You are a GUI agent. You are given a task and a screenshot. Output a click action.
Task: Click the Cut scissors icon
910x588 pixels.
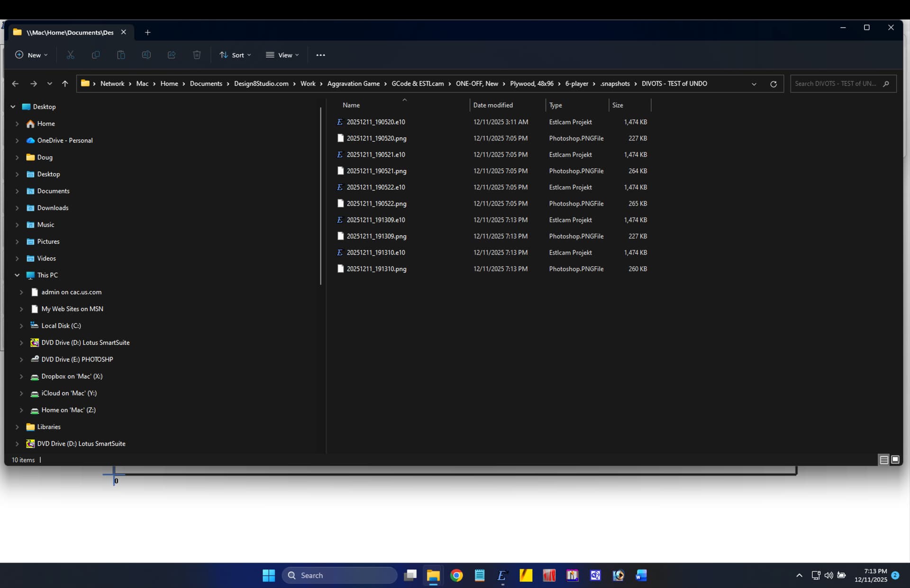(70, 55)
